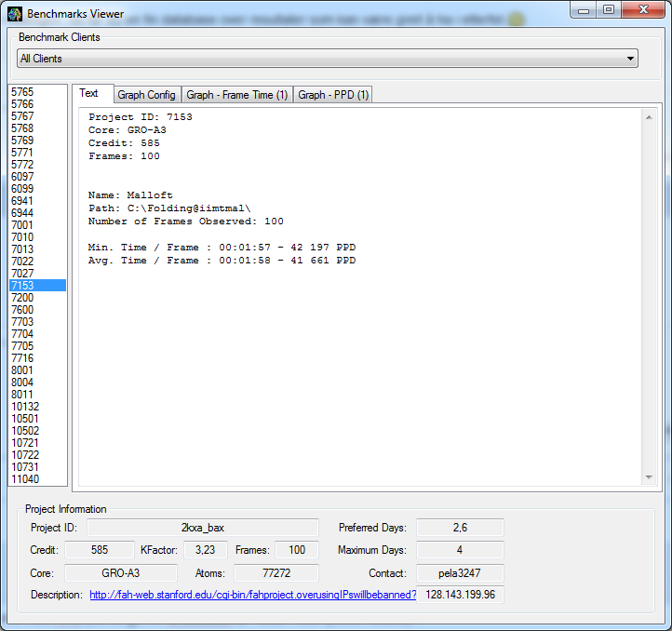672x631 pixels.
Task: Select project 10501 in the list
Action: click(37, 418)
